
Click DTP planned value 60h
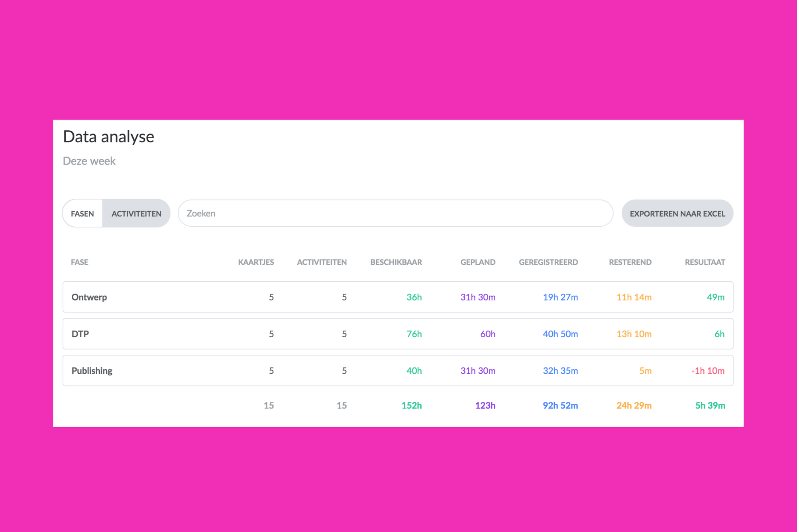point(488,334)
